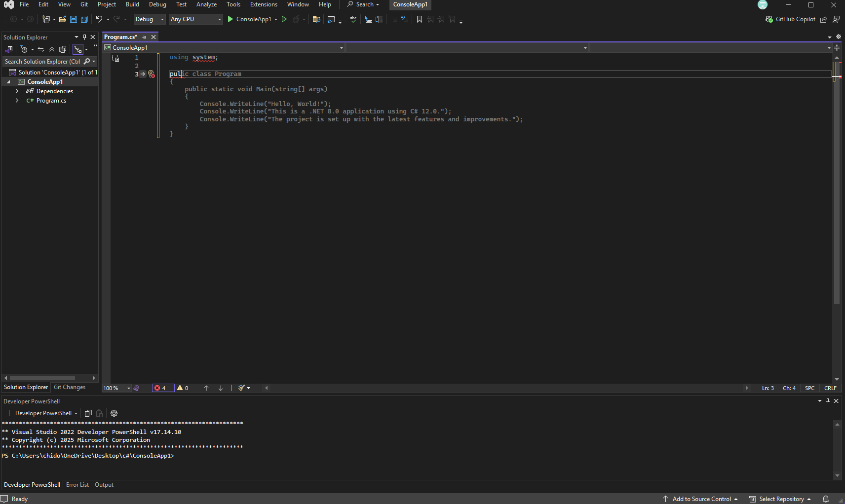Click Add to Source Control in status bar
The height and width of the screenshot is (504, 845).
(x=700, y=499)
